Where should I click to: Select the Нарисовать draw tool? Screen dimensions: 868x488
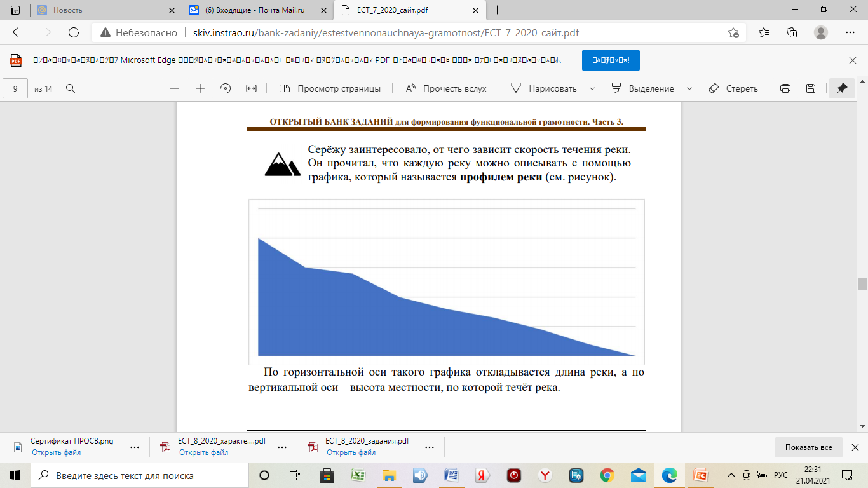[544, 88]
